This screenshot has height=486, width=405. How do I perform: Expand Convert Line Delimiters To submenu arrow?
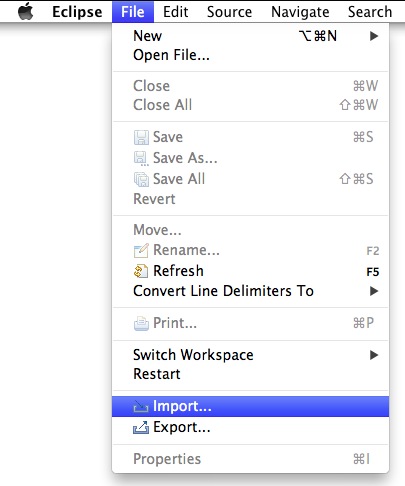[x=374, y=291]
